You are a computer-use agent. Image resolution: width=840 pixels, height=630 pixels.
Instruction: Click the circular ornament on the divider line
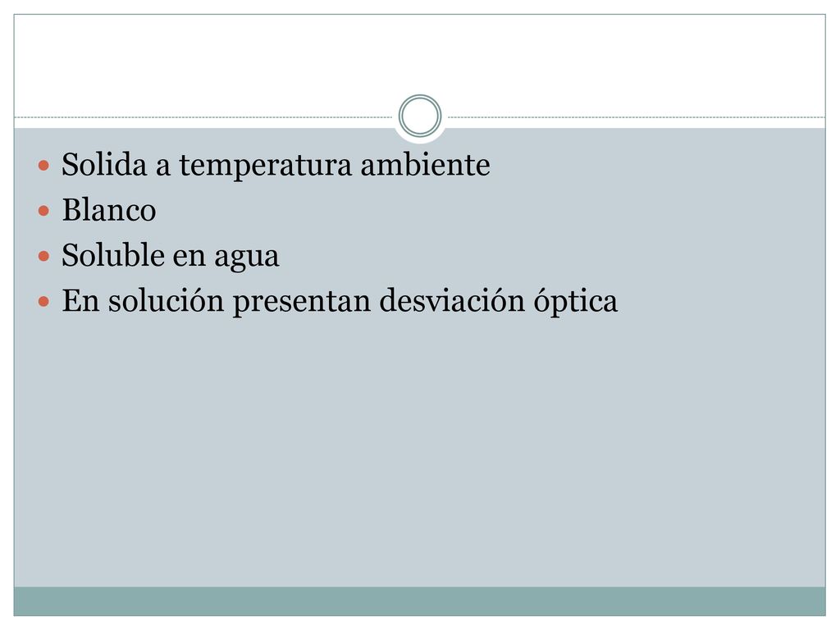pyautogui.click(x=420, y=116)
